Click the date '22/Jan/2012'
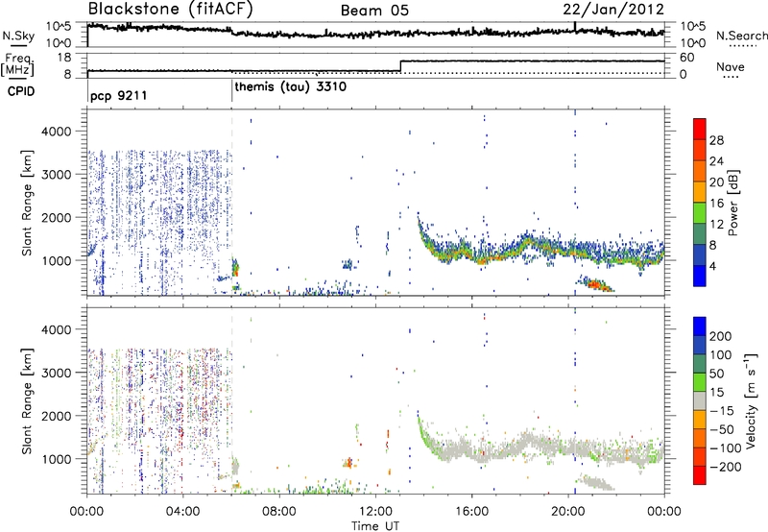Image resolution: width=768 pixels, height=532 pixels. click(x=613, y=10)
